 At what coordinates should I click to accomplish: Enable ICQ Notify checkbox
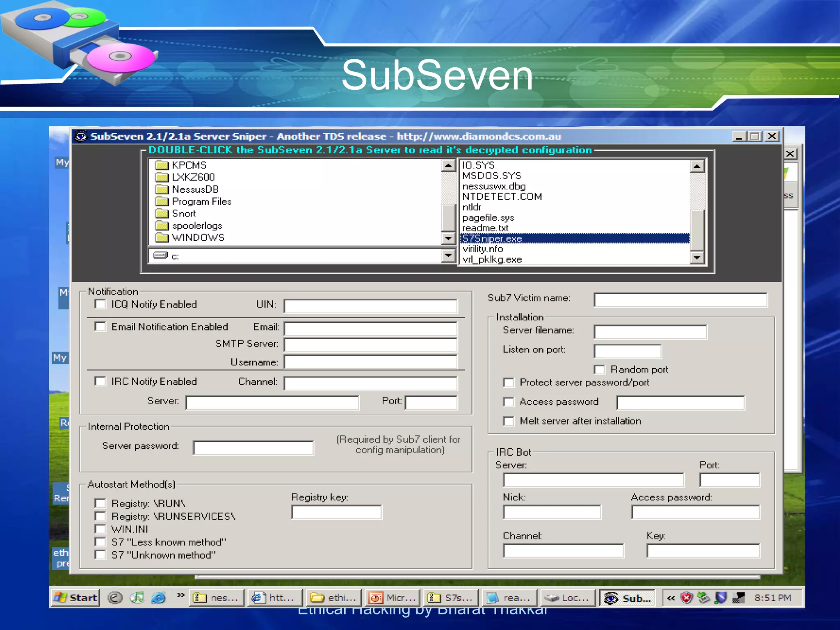pyautogui.click(x=100, y=304)
